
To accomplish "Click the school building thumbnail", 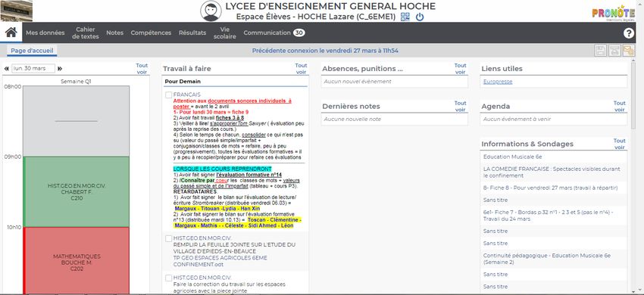I will 17,11.
